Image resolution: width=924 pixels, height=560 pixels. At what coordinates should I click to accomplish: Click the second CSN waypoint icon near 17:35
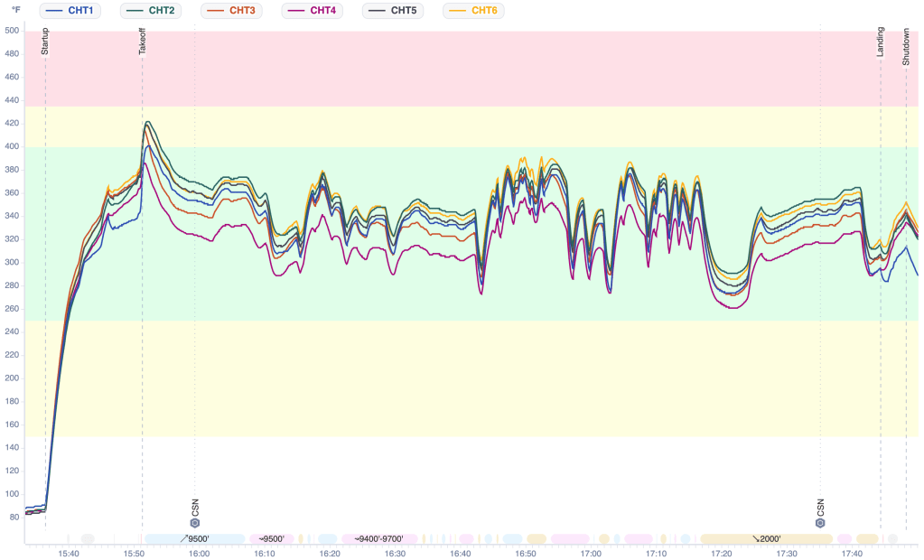coord(820,523)
